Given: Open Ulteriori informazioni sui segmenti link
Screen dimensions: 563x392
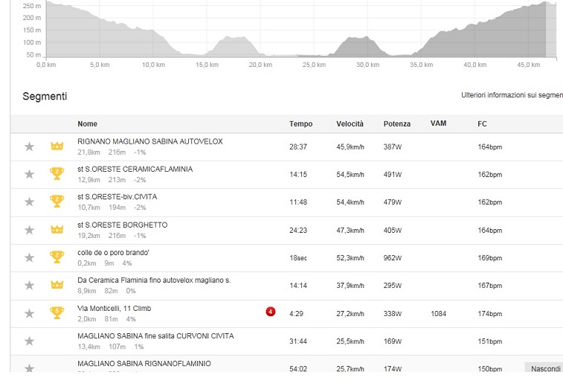Looking at the screenshot, I should tap(511, 96).
